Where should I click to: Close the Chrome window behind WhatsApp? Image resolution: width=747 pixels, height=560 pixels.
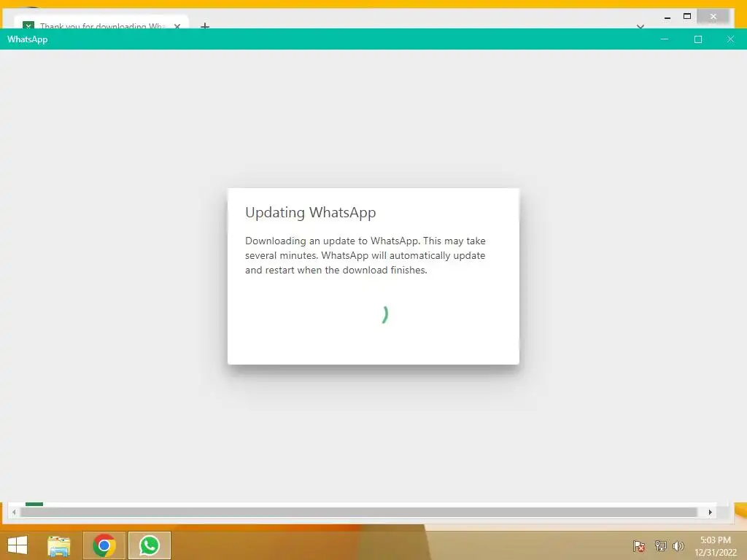(x=713, y=17)
